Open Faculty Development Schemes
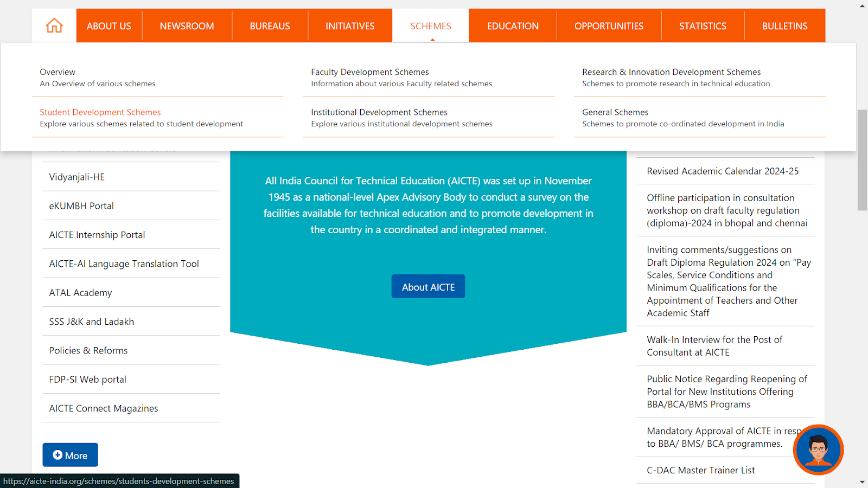This screenshot has height=488, width=868. [x=370, y=72]
